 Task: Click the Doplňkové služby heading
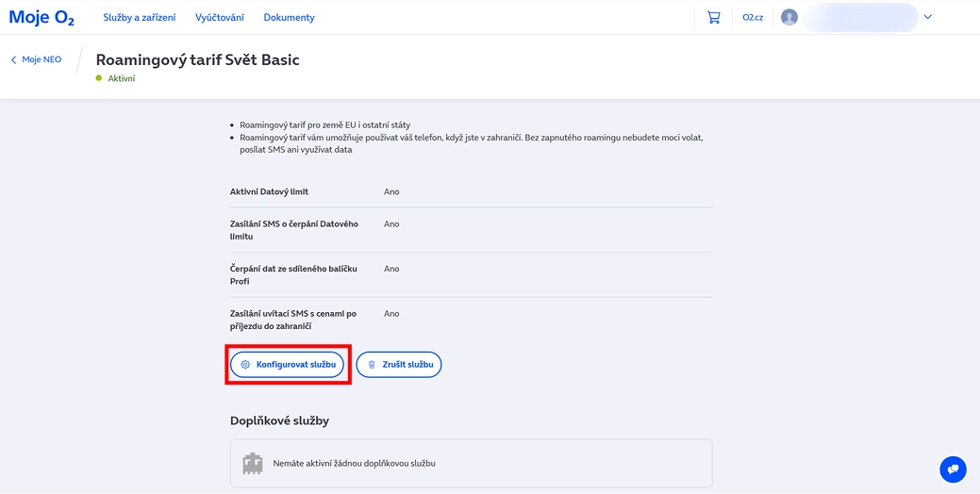(279, 420)
